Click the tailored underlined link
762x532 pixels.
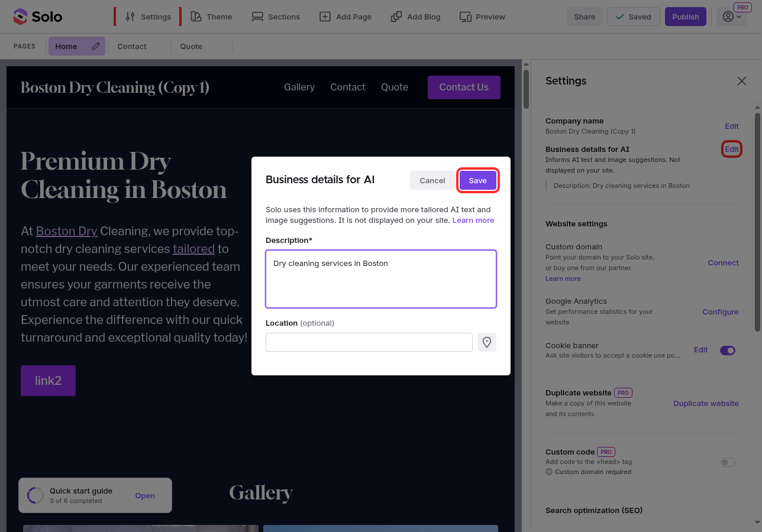(x=193, y=248)
